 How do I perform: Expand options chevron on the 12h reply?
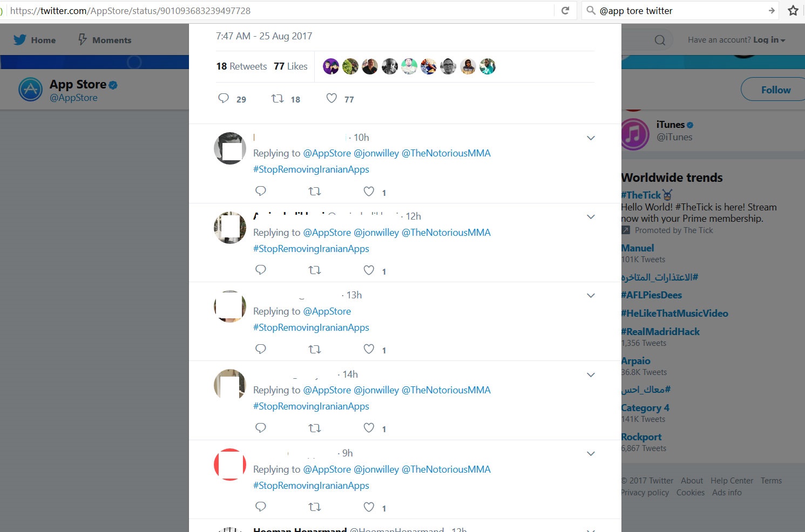591,217
